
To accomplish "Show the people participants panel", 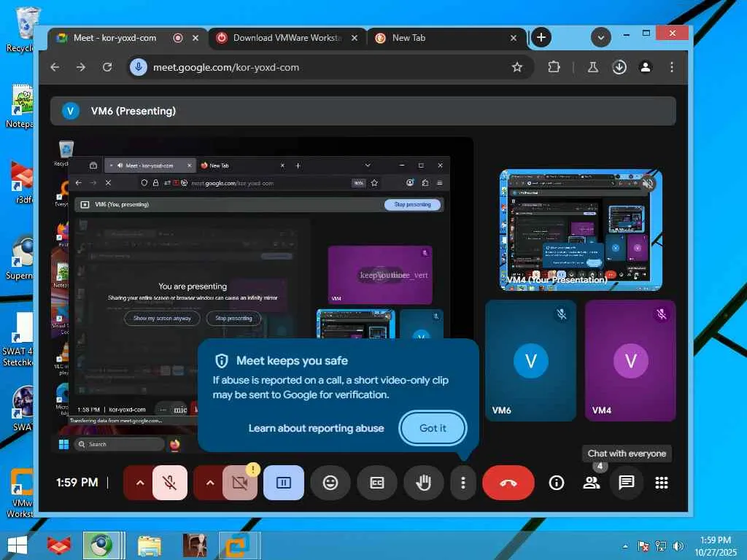I will pyautogui.click(x=591, y=483).
